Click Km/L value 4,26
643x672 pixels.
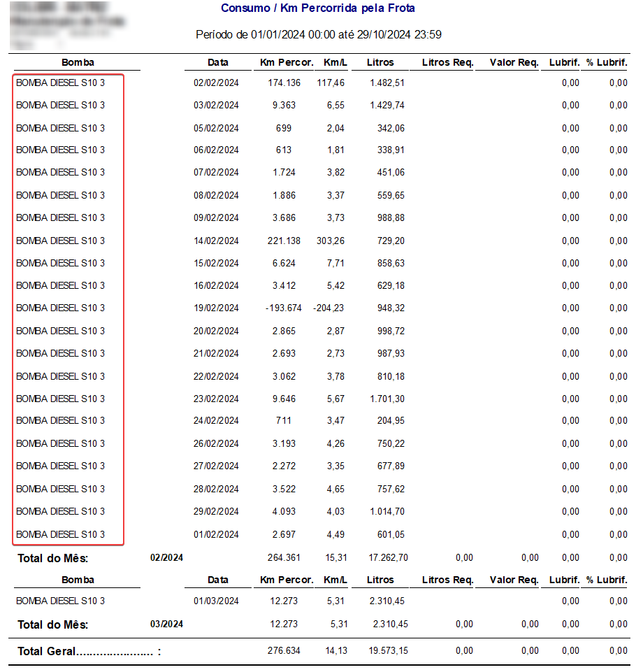pos(335,444)
